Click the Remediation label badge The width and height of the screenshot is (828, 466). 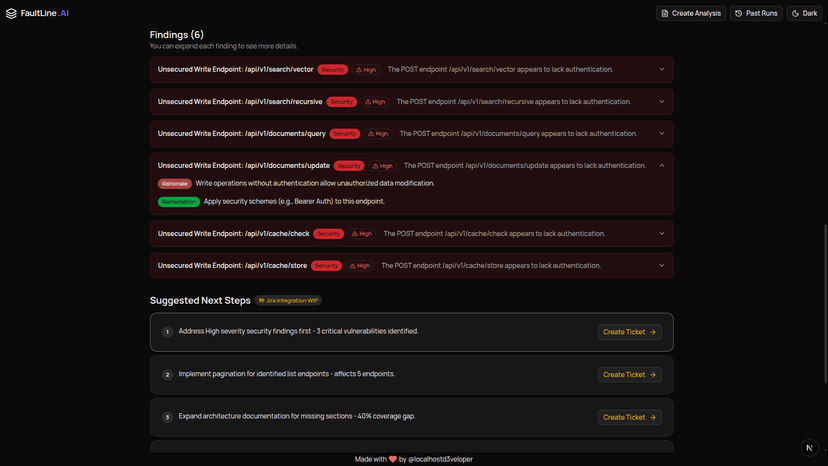[x=178, y=202]
